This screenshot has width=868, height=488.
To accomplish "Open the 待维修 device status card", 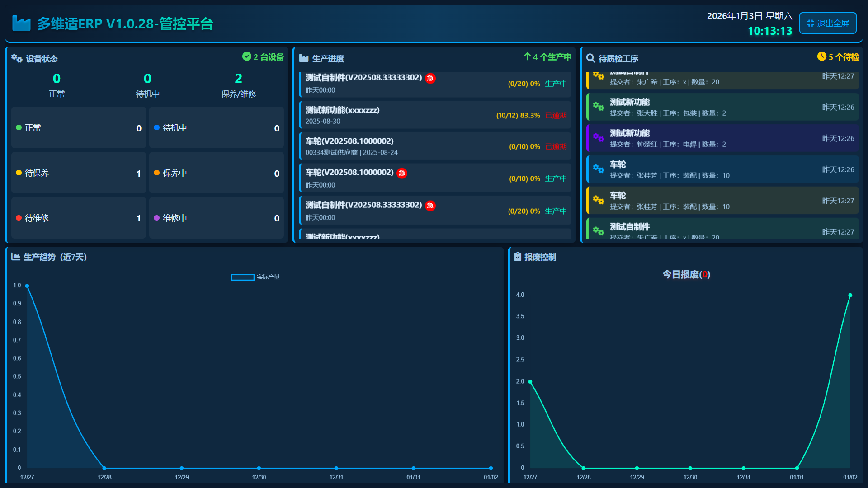I will 79,218.
